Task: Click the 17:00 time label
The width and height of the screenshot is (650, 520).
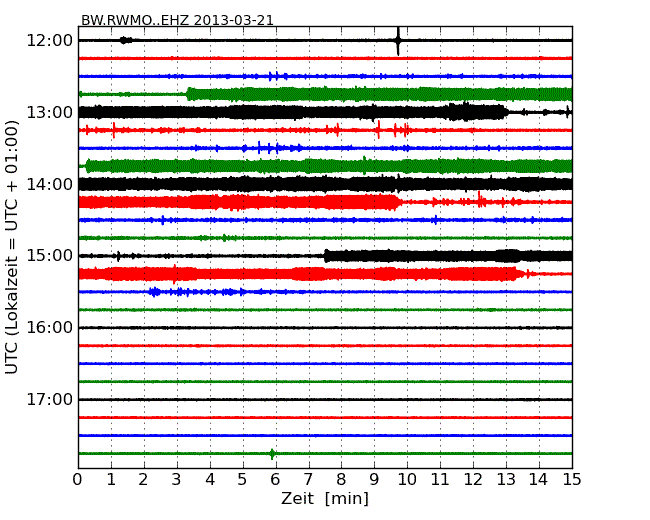Action: point(49,399)
